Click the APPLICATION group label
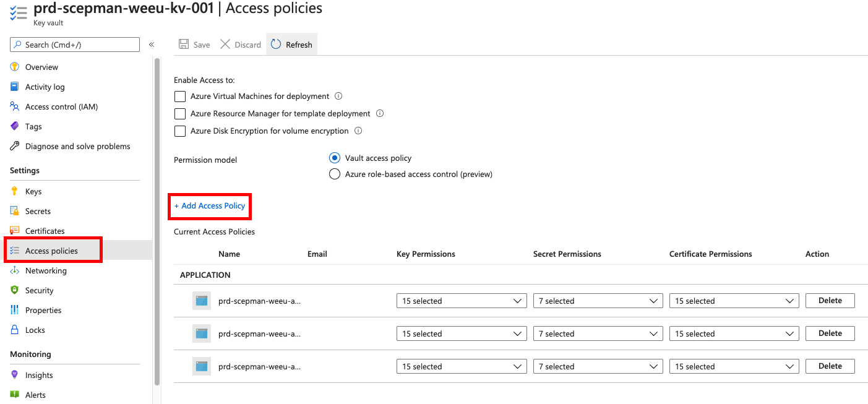868x404 pixels. click(205, 275)
